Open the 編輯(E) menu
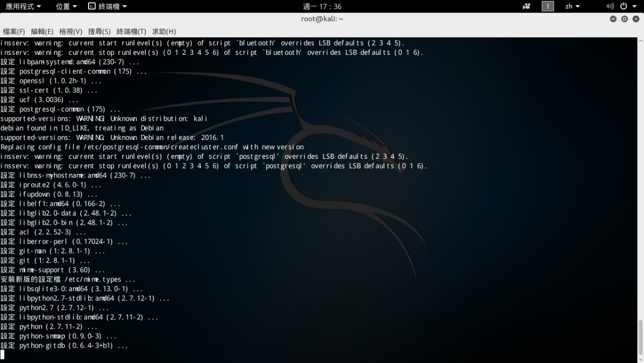 [42, 32]
